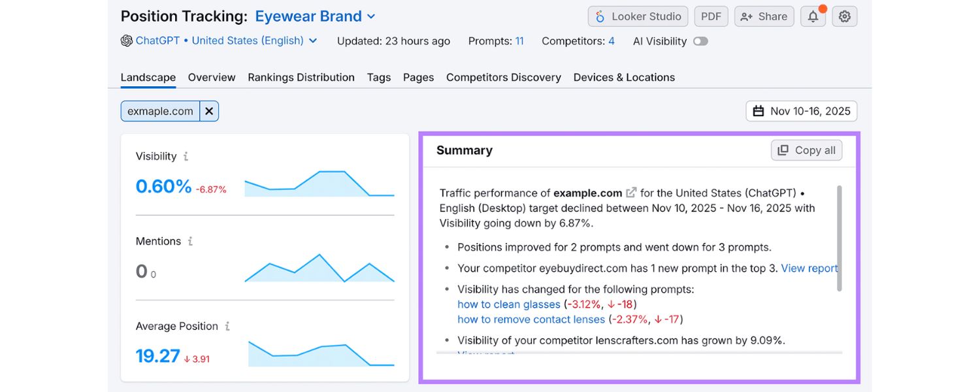980x392 pixels.
Task: Open the Competitors Discovery tab
Action: (503, 77)
